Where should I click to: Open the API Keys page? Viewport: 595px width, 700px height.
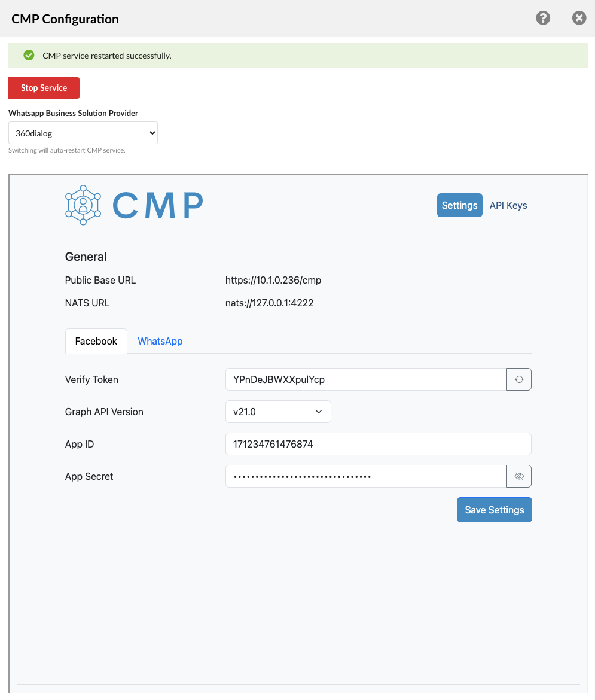508,205
